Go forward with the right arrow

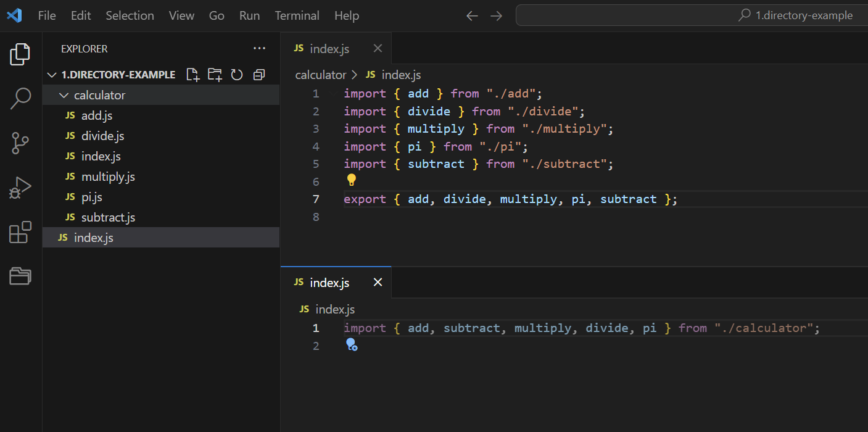[x=496, y=15]
